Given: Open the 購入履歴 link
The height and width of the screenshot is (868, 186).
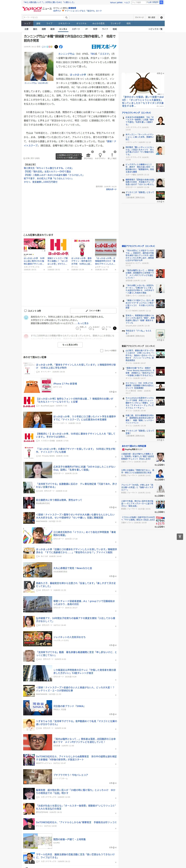Looking at the screenshot, I should [152, 18].
